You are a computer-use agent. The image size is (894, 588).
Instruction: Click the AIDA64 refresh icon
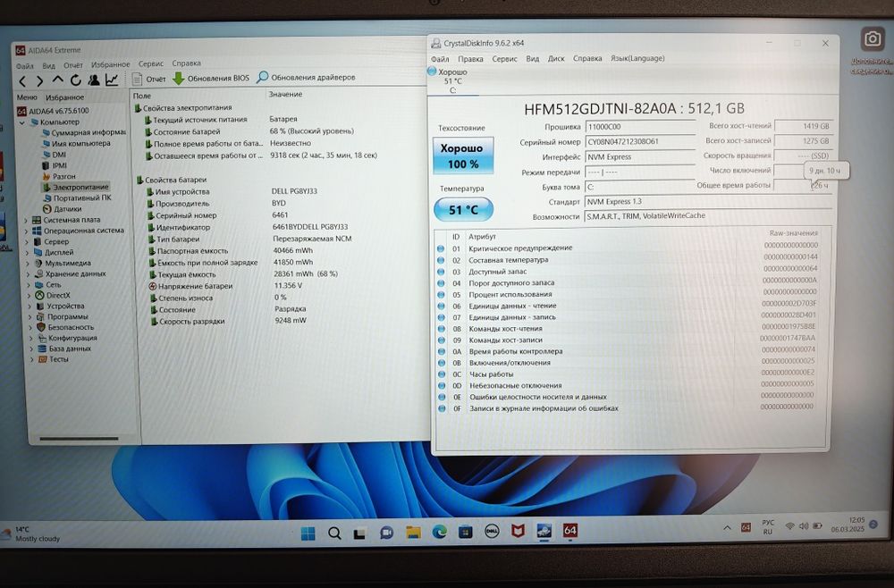coord(76,80)
